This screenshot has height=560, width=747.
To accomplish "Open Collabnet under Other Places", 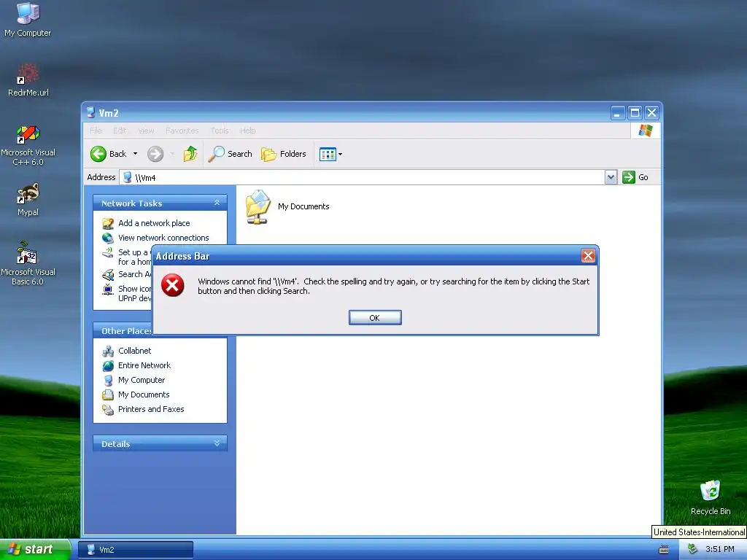I will (134, 351).
